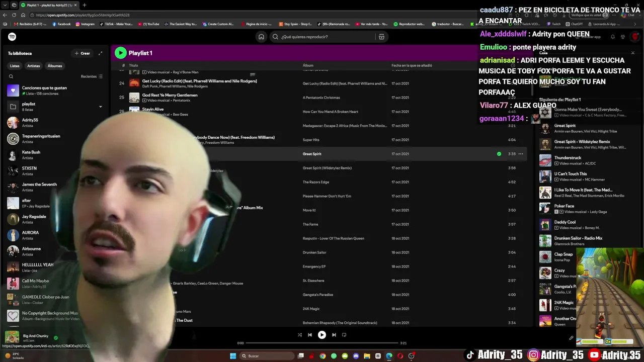The image size is (644, 362).
Task: Toggle shuffle in the player bar
Action: pyautogui.click(x=300, y=335)
